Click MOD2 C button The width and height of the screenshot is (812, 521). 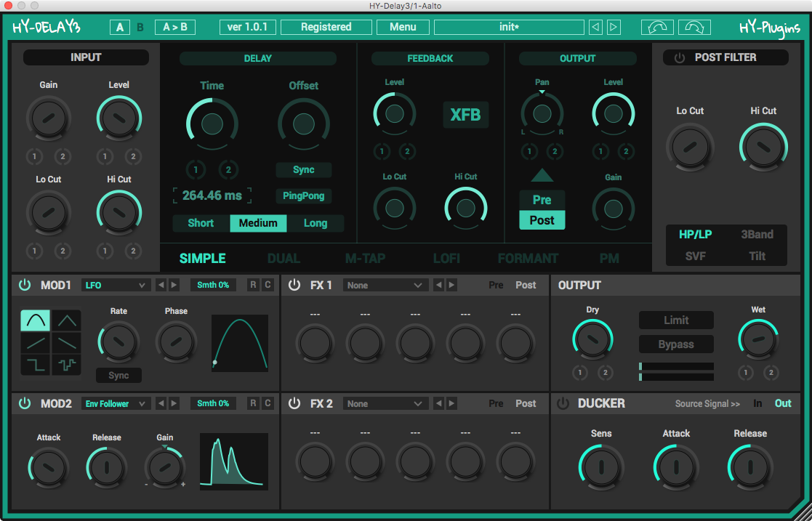pyautogui.click(x=268, y=403)
